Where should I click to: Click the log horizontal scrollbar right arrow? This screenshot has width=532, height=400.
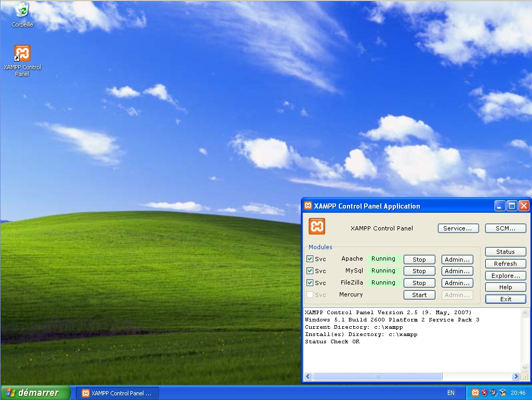click(516, 377)
